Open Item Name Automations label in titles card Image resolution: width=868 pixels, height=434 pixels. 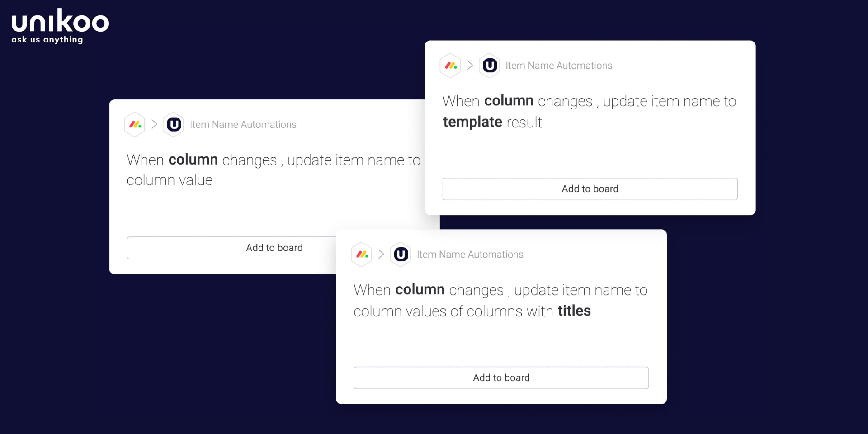click(x=470, y=255)
